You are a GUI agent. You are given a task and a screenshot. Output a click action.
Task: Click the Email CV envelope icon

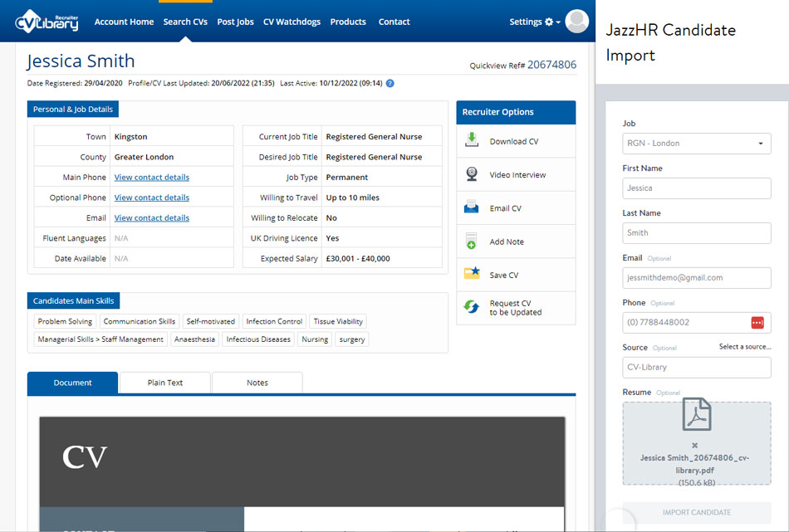(472, 207)
